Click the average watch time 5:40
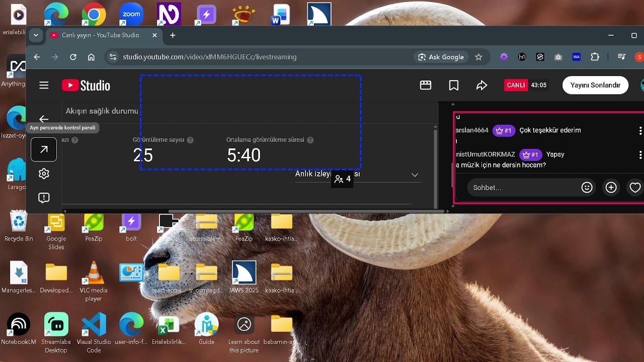 244,155
